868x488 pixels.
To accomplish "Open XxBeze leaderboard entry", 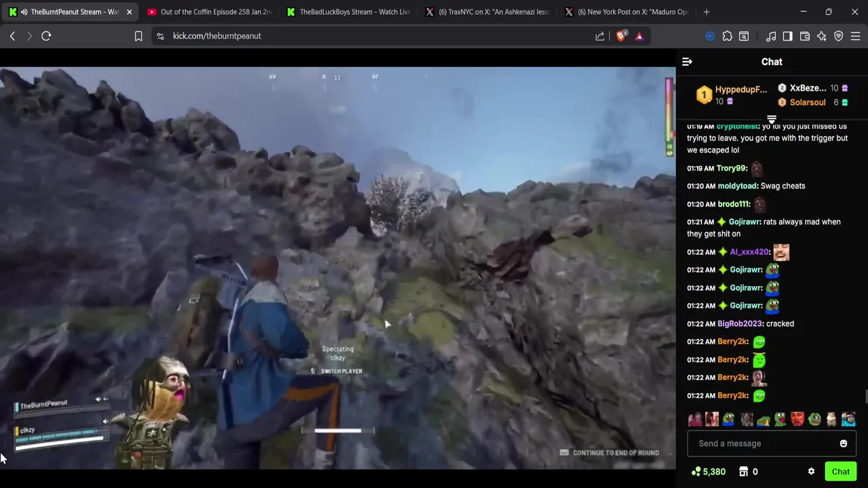I will (x=812, y=88).
